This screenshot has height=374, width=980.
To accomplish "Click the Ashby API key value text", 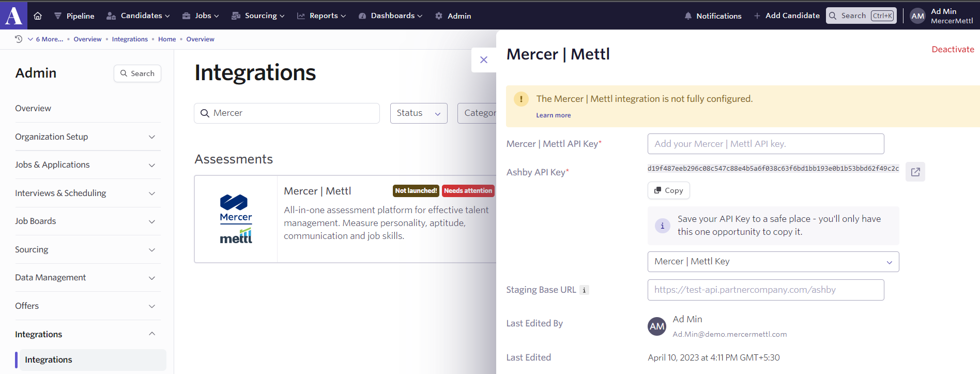I will click(x=773, y=169).
